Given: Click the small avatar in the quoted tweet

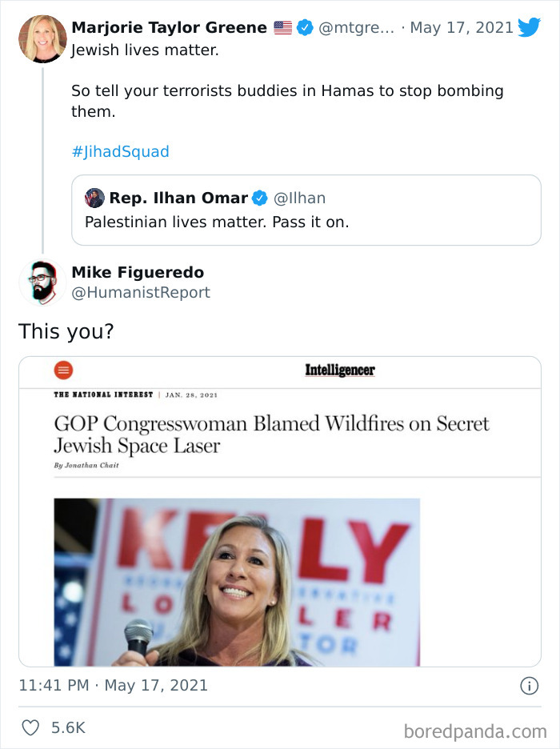Looking at the screenshot, I should click(x=94, y=198).
